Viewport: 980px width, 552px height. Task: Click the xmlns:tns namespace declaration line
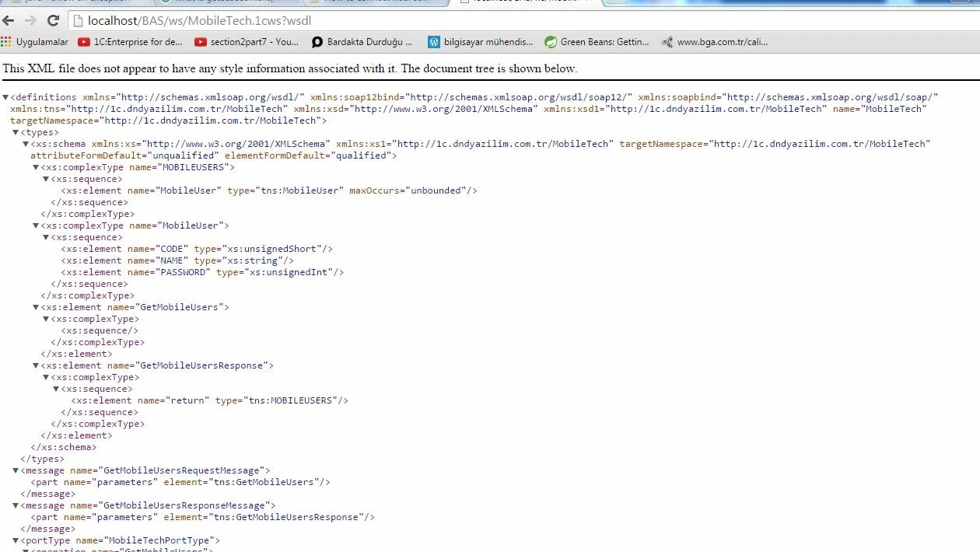point(468,109)
